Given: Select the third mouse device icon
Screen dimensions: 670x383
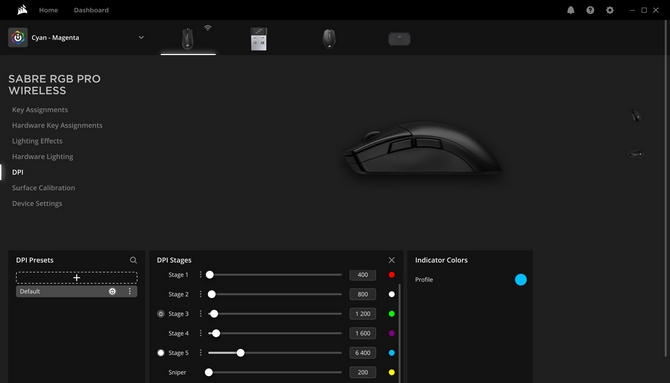Looking at the screenshot, I should pyautogui.click(x=329, y=39).
